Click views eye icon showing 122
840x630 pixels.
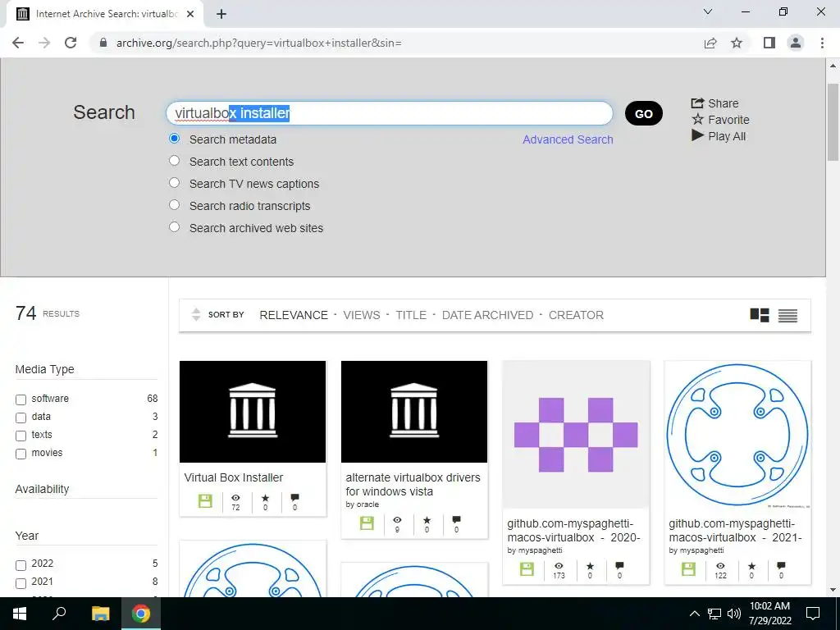(720, 566)
